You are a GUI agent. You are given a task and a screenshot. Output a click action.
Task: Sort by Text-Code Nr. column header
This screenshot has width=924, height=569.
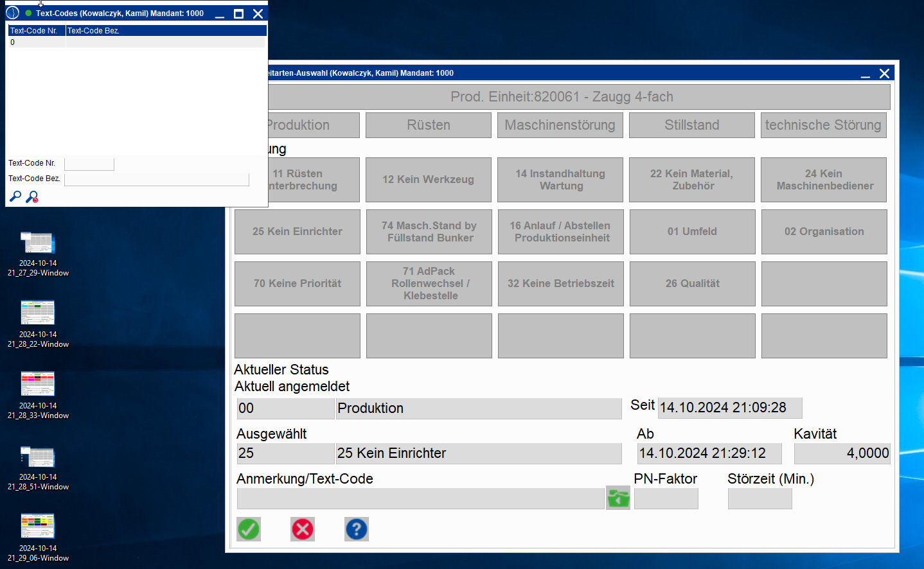pos(36,31)
